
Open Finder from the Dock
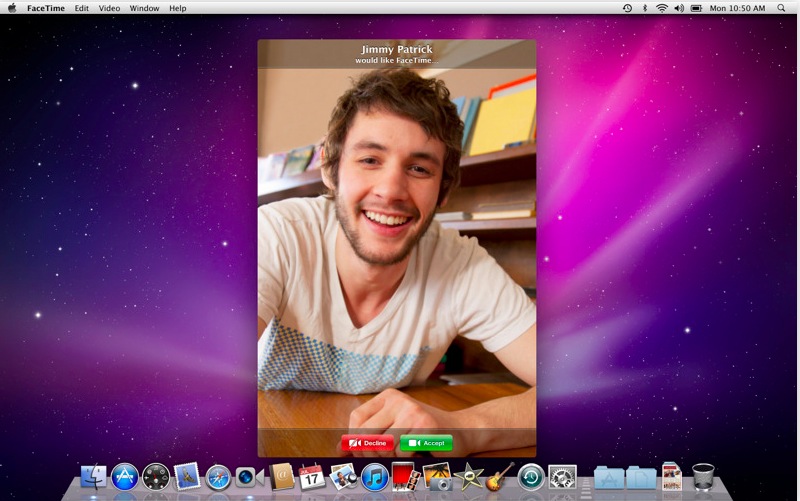tap(94, 478)
